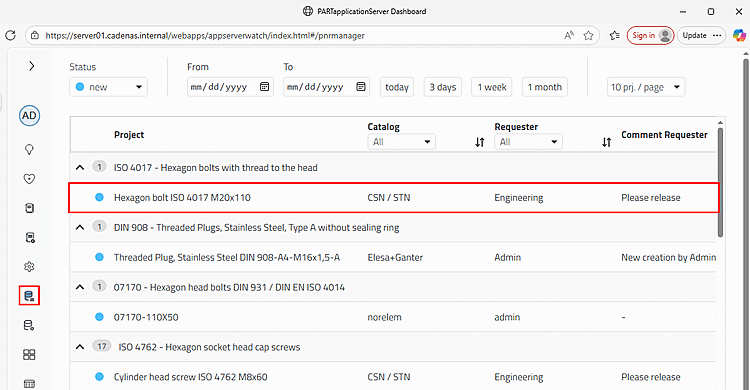Click the Project column header
Image resolution: width=750 pixels, height=390 pixels.
point(129,135)
